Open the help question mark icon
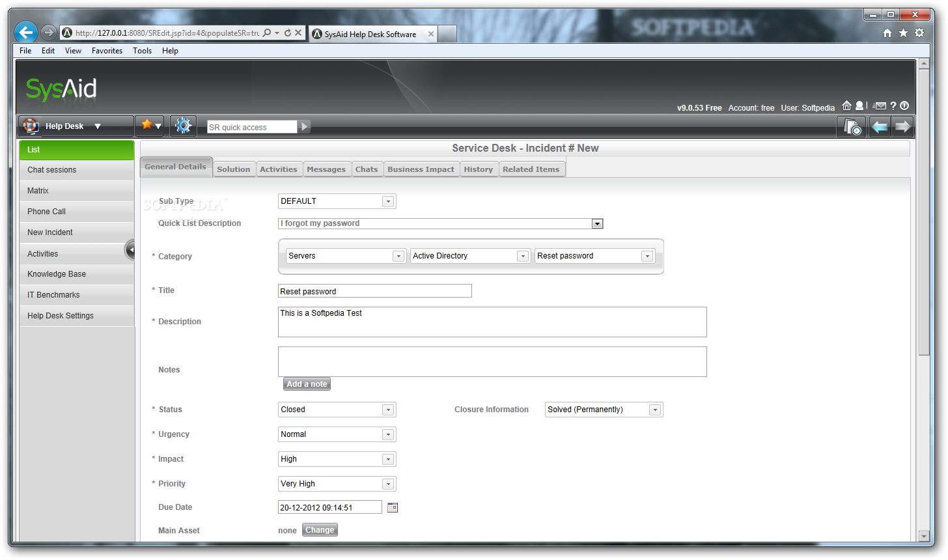Viewport: 948px width, 560px height. click(x=893, y=106)
